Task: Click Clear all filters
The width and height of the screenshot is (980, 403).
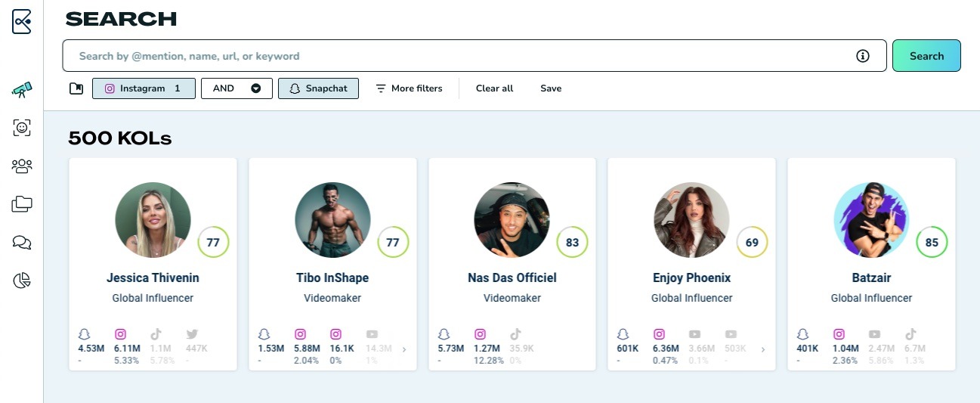Action: (x=494, y=88)
